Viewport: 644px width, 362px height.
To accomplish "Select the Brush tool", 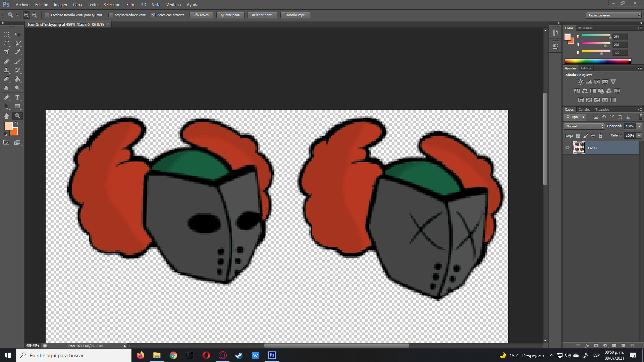I will pos(18,61).
